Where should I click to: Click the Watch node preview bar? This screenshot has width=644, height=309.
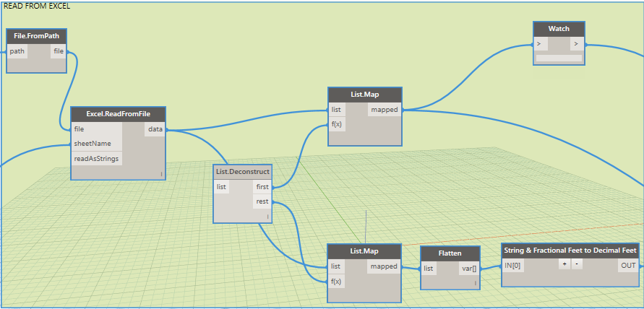[x=559, y=58]
